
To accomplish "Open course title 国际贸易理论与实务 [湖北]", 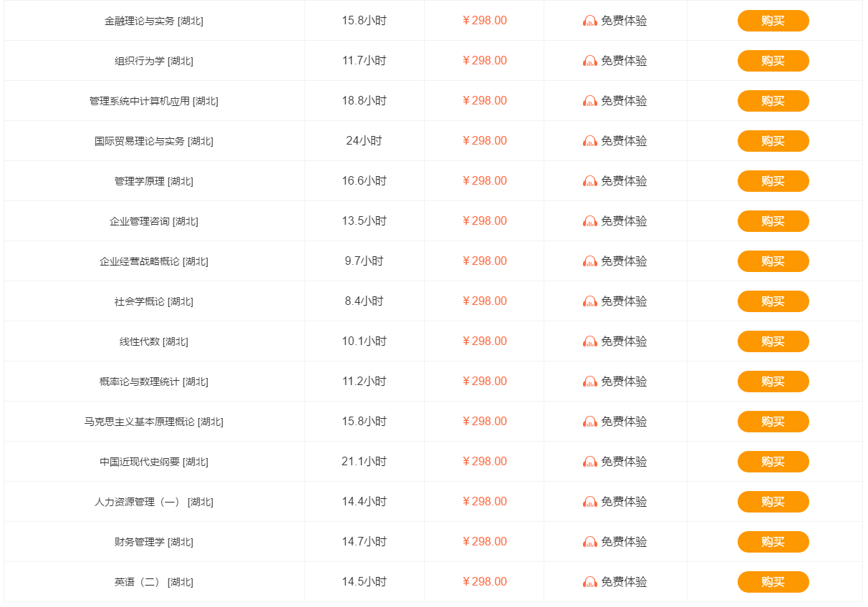I will click(153, 141).
